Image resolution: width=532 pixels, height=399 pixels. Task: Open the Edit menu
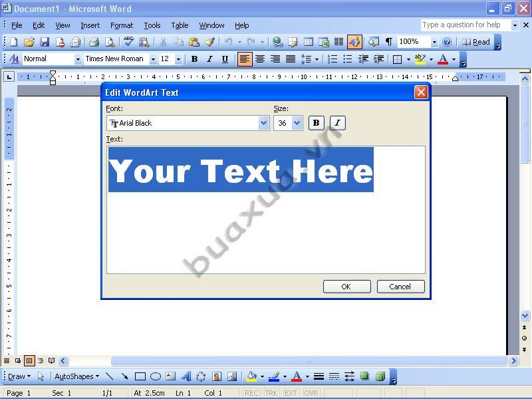click(x=39, y=25)
